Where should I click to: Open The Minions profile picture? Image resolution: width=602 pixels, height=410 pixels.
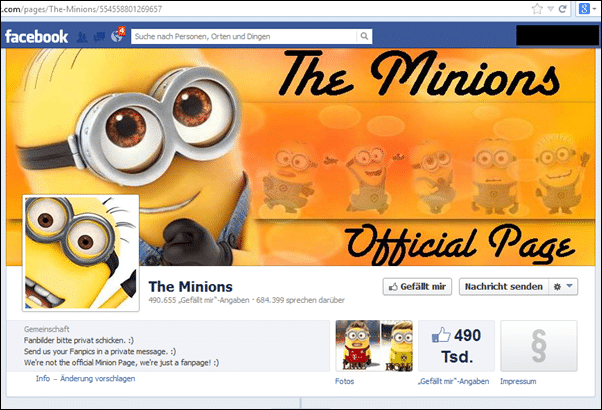[81, 253]
